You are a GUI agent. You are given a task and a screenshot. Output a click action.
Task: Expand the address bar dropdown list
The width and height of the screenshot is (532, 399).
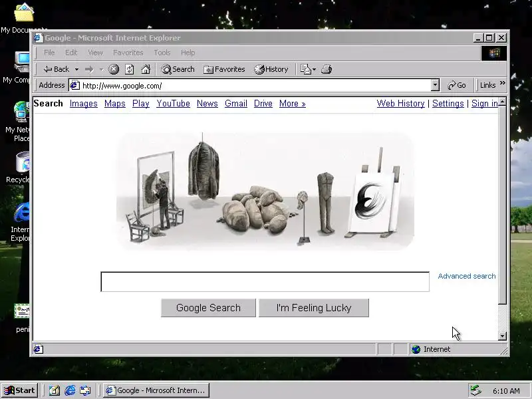436,86
